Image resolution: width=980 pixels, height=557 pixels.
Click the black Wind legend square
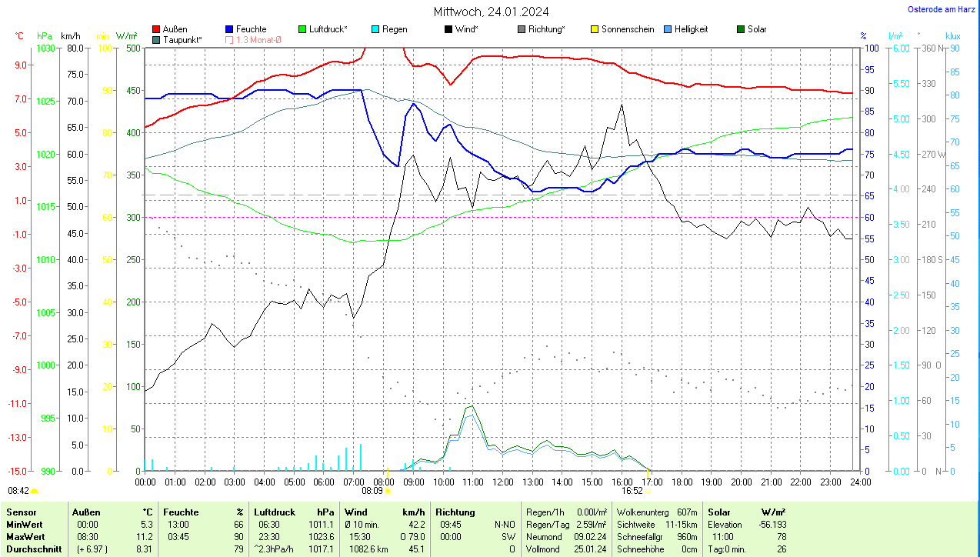(x=448, y=29)
